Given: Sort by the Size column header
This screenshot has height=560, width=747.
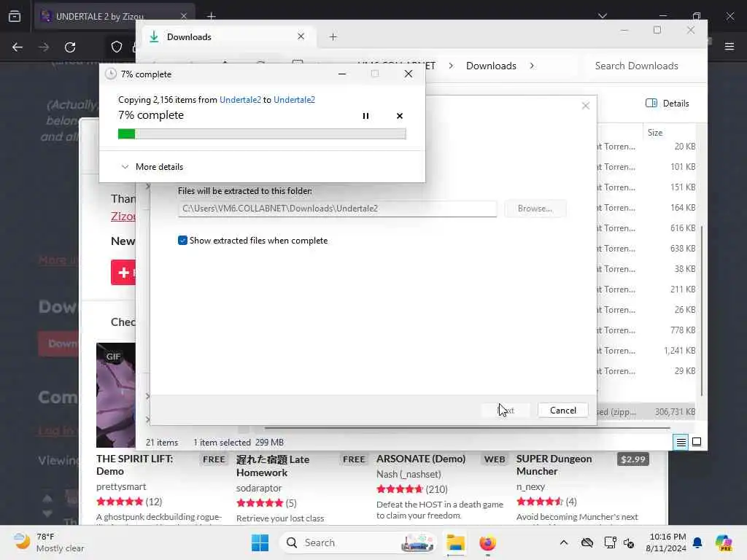Looking at the screenshot, I should tap(655, 133).
